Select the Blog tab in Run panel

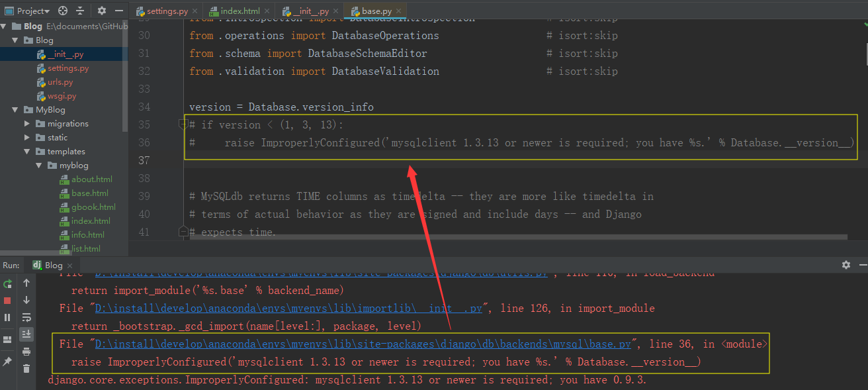[x=53, y=265]
